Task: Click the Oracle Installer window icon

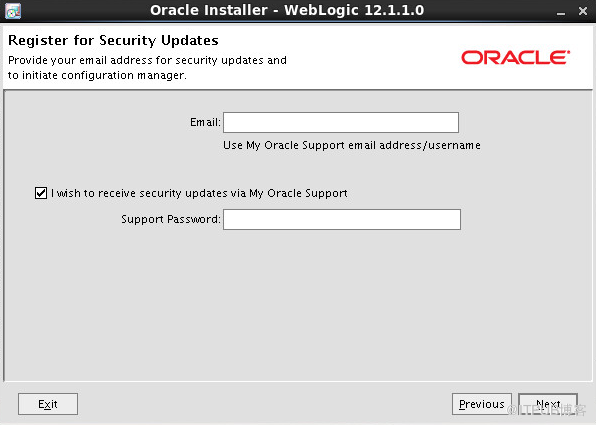Action: [x=13, y=11]
